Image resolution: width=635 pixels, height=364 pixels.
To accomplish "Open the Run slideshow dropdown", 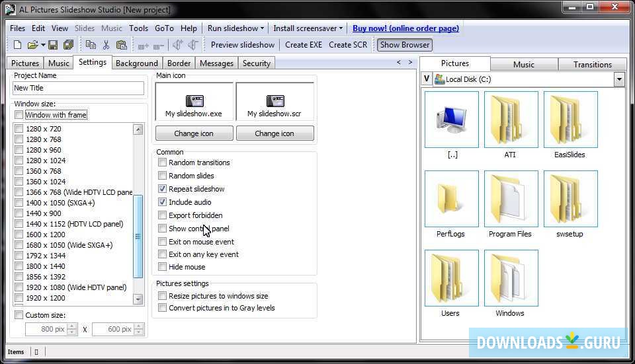I will (262, 28).
